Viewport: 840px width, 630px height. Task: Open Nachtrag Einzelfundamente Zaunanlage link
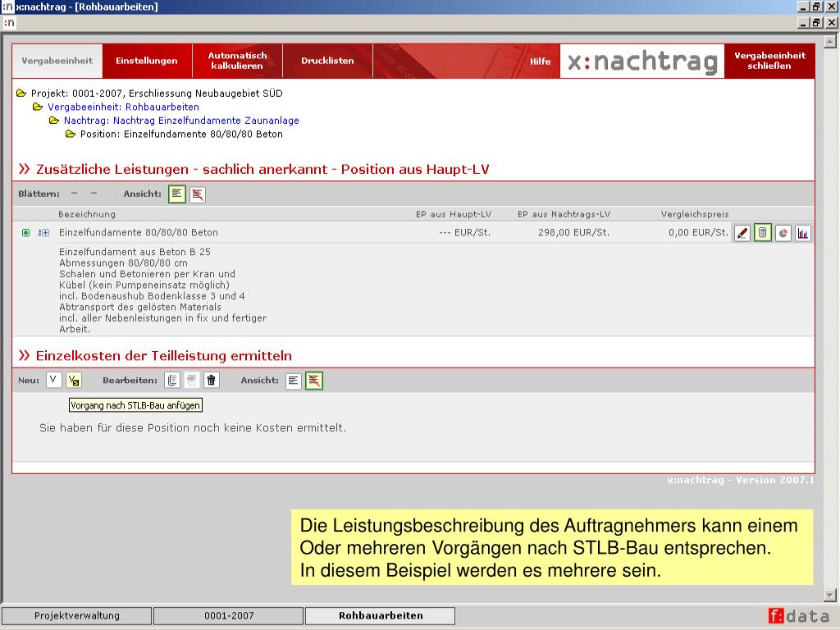181,121
